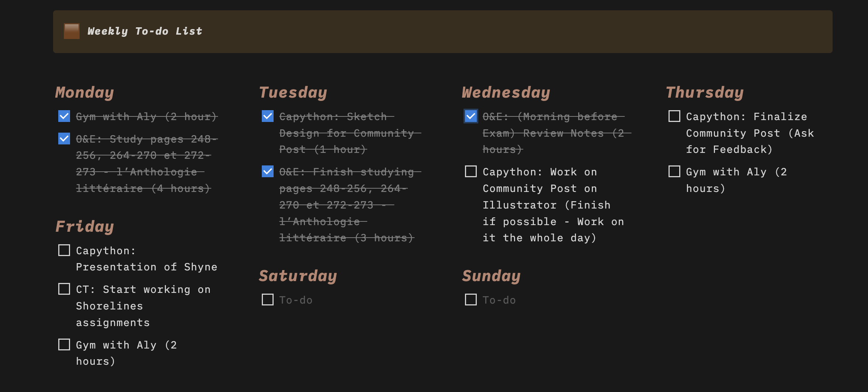Screen dimensions: 868x392
Task: Uncheck Wednesday's O&E Review Notes task
Action: click(x=471, y=116)
